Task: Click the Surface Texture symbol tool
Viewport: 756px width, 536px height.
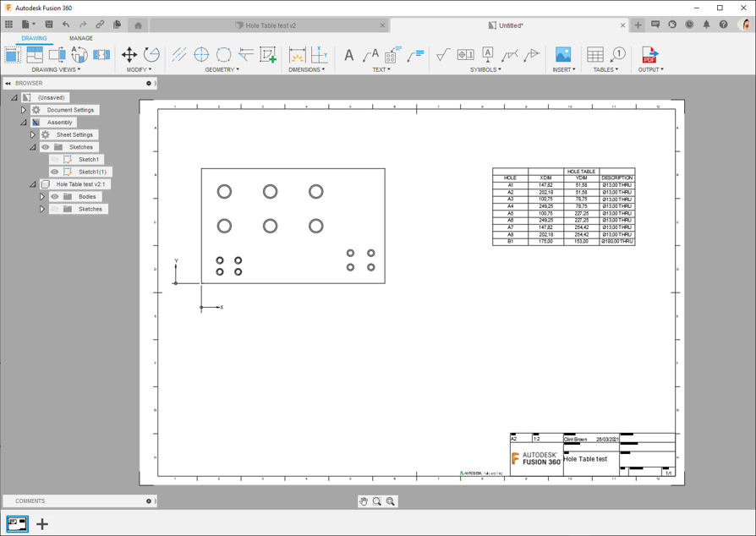Action: (442, 55)
